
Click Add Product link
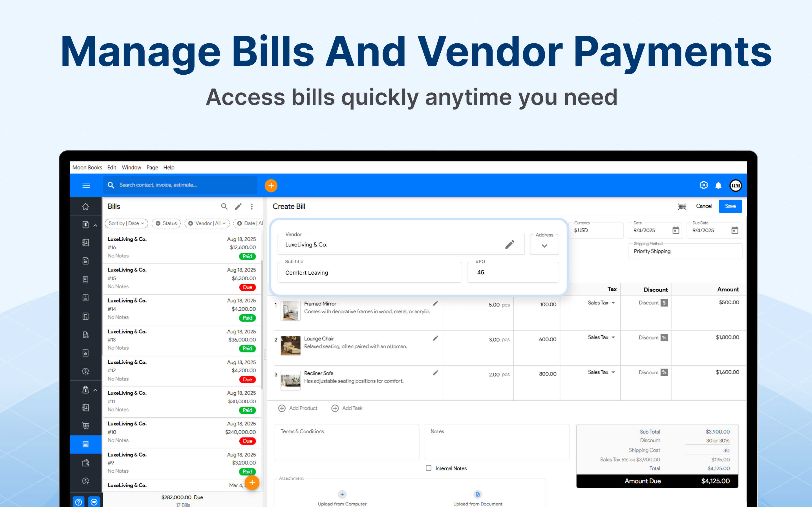tap(298, 408)
